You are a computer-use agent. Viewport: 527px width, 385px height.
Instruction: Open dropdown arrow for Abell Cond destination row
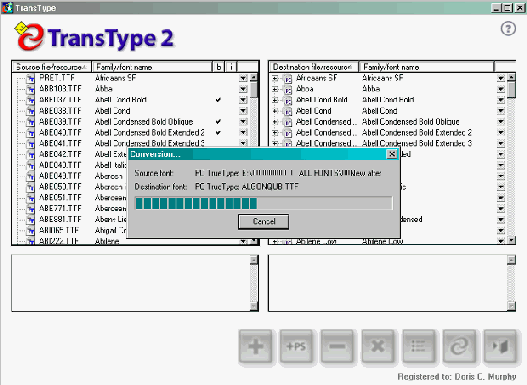[501, 111]
